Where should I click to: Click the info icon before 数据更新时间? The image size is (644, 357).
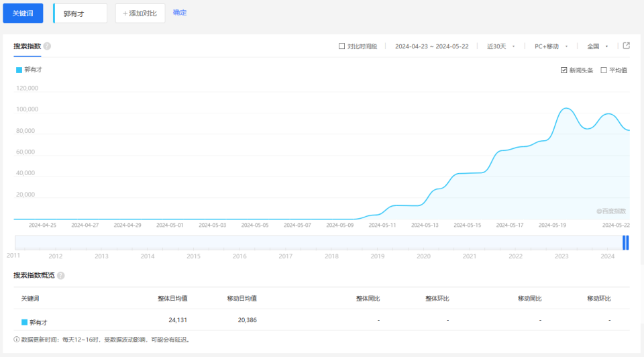[17, 340]
